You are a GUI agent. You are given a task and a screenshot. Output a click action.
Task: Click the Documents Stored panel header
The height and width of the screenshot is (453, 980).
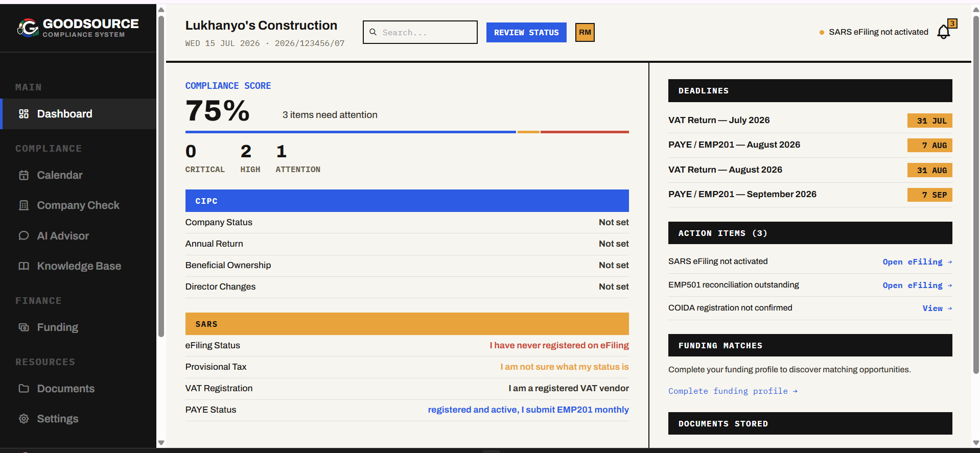tap(810, 423)
